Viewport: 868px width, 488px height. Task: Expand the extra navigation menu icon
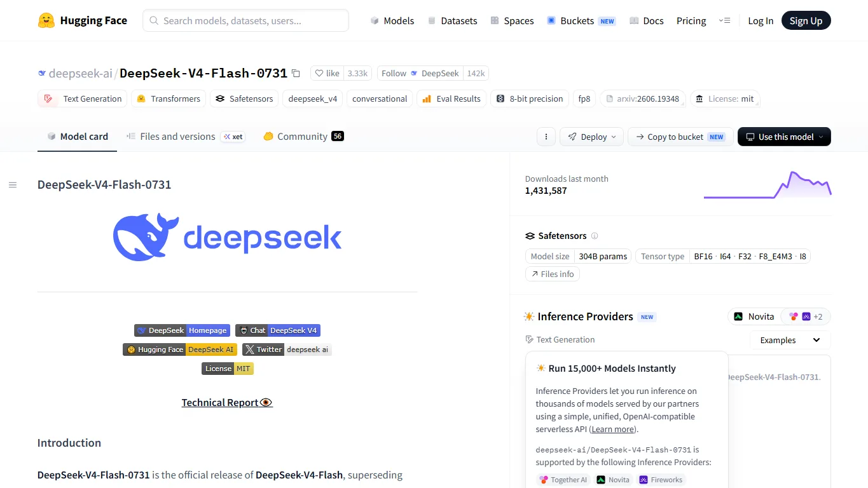[724, 21]
